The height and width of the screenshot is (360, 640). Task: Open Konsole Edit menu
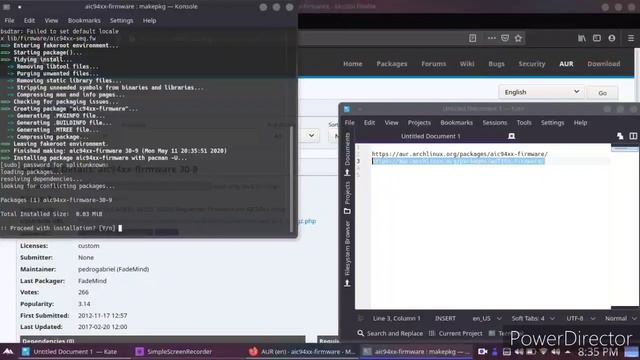coord(29,20)
